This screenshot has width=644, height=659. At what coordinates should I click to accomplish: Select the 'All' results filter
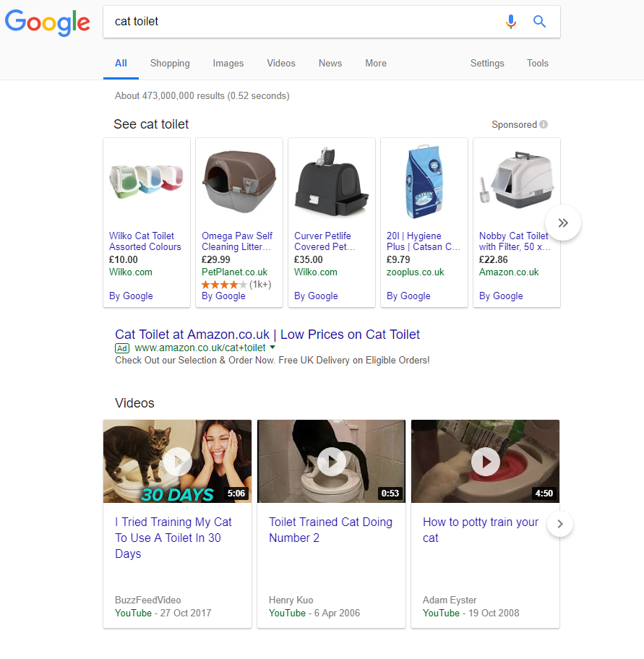pos(121,63)
